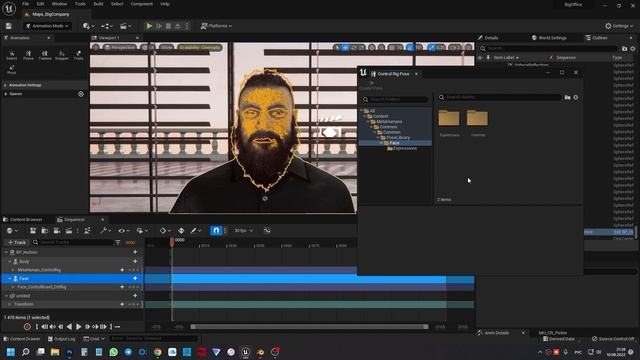Image resolution: width=640 pixels, height=360 pixels.
Task: Open the Window menu
Action: pyautogui.click(x=59, y=4)
